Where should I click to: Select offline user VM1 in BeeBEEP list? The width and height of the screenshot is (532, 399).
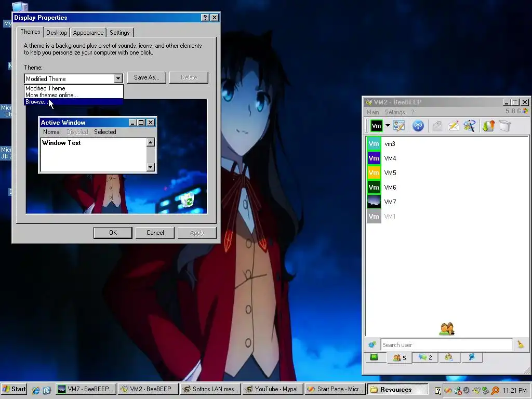447,217
